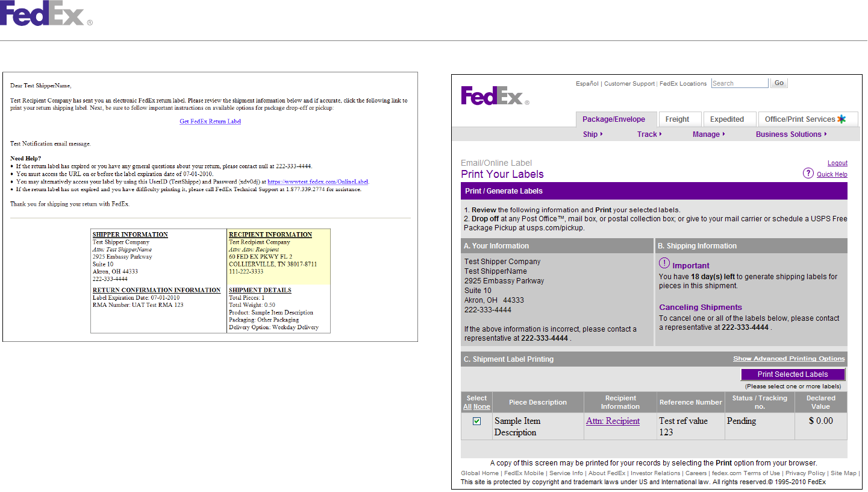Open the FedEx Mobile footer link
Image resolution: width=868 pixels, height=492 pixels.
(524, 473)
